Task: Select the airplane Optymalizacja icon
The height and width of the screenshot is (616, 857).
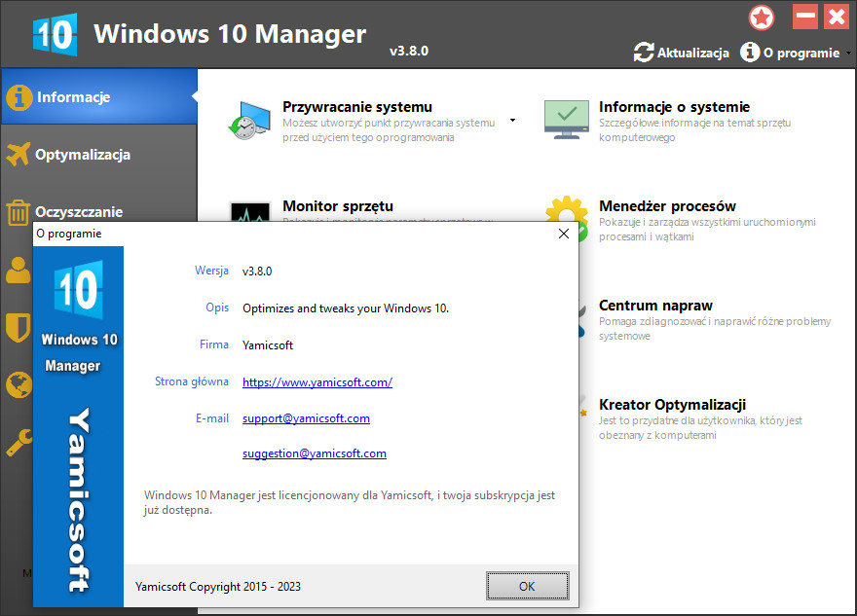Action: (x=19, y=154)
